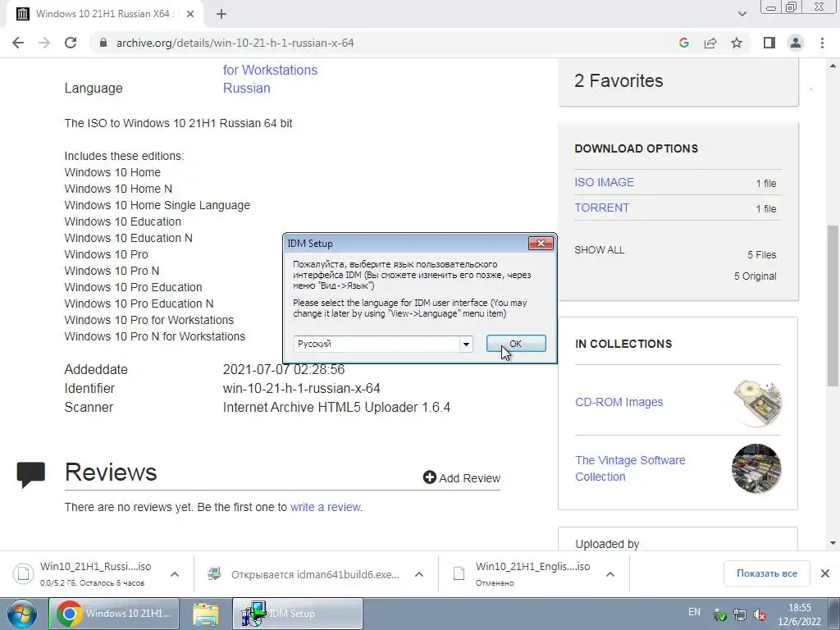Open menu for Win10_21H1_Englis iso download
The width and height of the screenshot is (840, 630).
610,574
